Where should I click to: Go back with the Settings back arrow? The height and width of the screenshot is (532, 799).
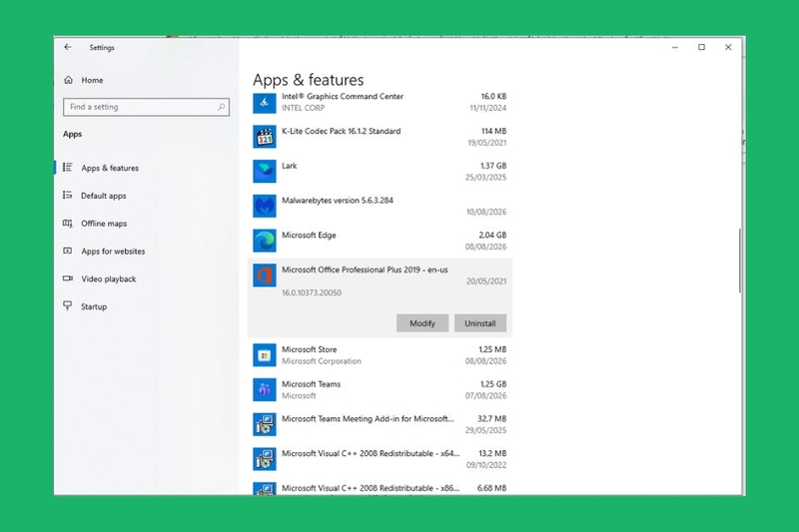tap(68, 47)
